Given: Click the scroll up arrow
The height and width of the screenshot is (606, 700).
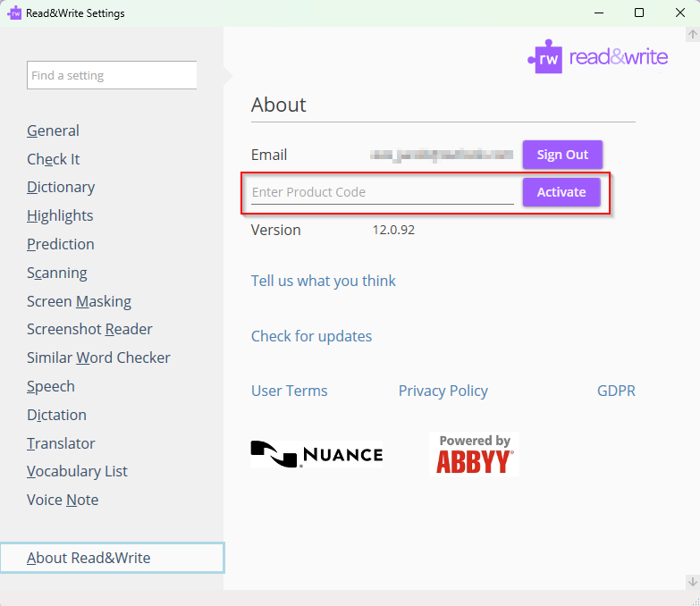Looking at the screenshot, I should tap(693, 34).
